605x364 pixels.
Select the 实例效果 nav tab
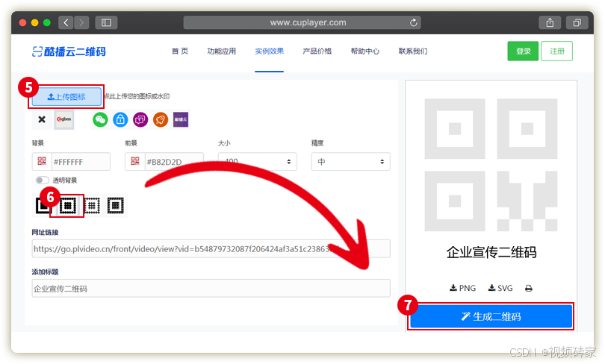(x=270, y=51)
